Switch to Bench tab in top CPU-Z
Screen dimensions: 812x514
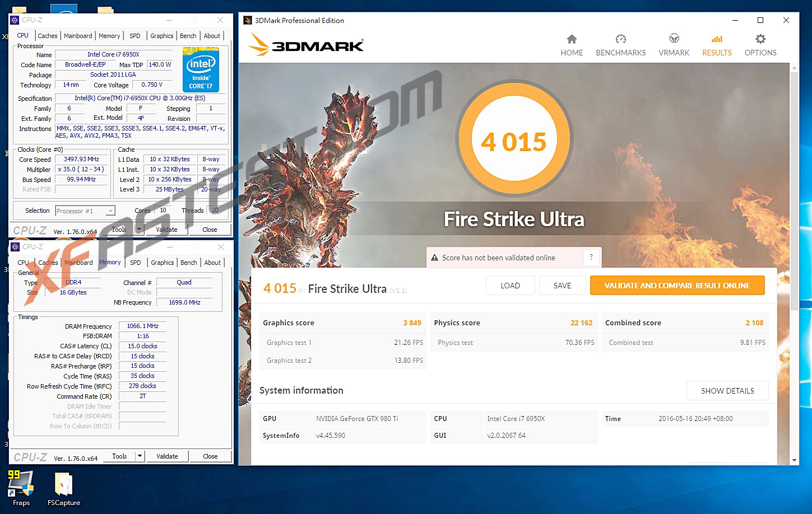[188, 36]
